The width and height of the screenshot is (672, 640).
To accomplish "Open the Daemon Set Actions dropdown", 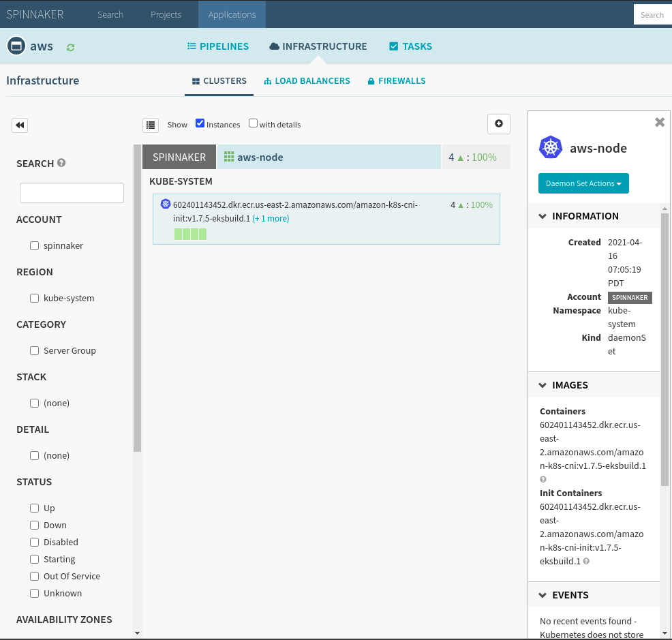I will tap(583, 183).
